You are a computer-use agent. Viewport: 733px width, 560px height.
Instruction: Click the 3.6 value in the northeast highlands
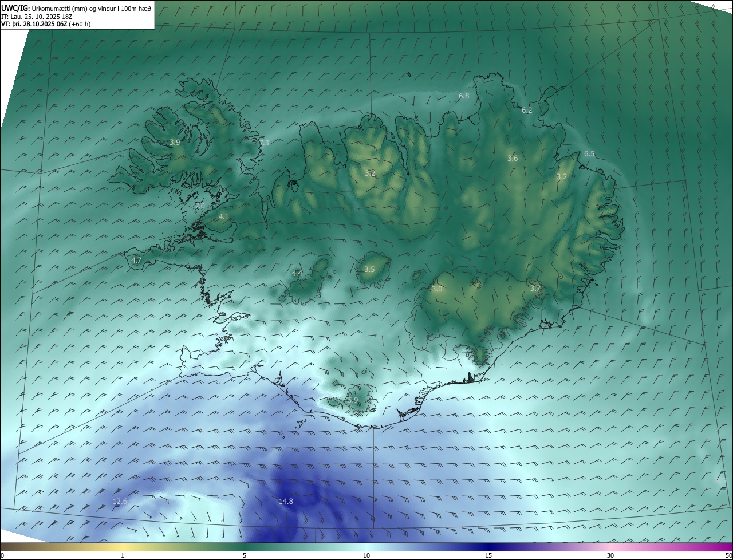coord(513,159)
